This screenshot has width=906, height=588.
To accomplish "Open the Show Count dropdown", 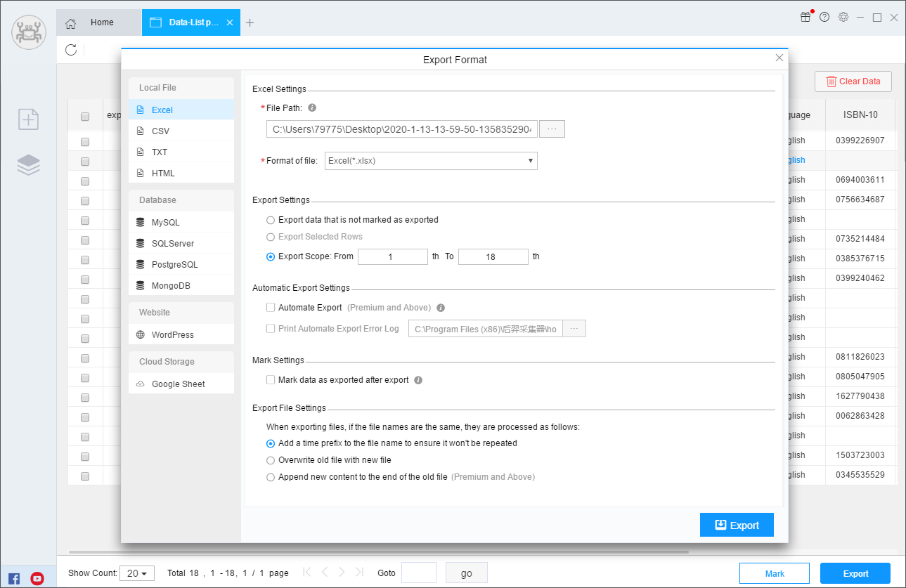I will tap(137, 573).
